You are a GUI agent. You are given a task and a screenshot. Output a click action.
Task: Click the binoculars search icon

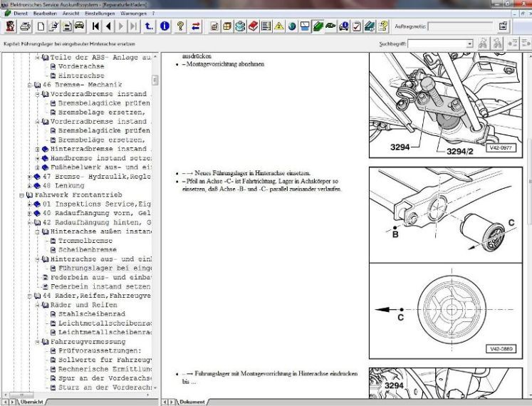point(484,43)
